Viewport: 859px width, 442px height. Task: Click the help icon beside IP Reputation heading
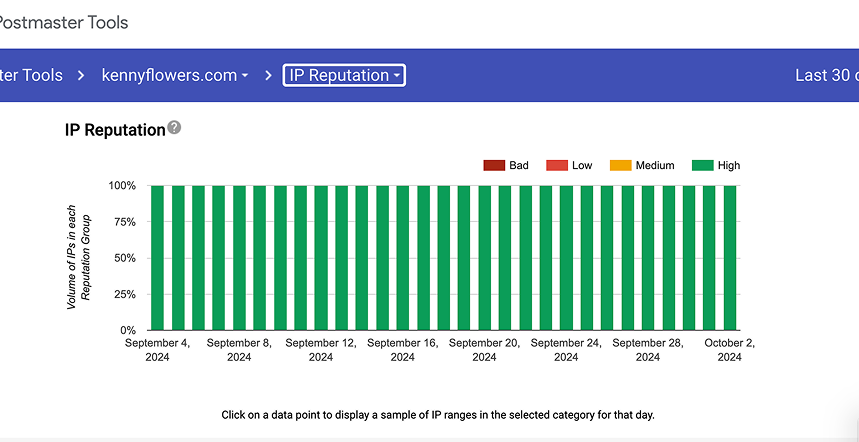pos(175,128)
